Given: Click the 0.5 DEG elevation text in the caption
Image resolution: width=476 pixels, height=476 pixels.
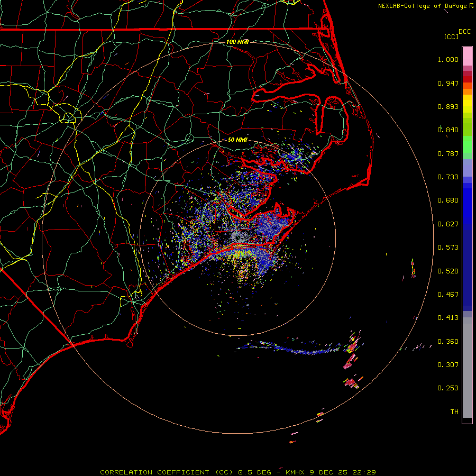Looking at the screenshot, I should click(x=254, y=472).
